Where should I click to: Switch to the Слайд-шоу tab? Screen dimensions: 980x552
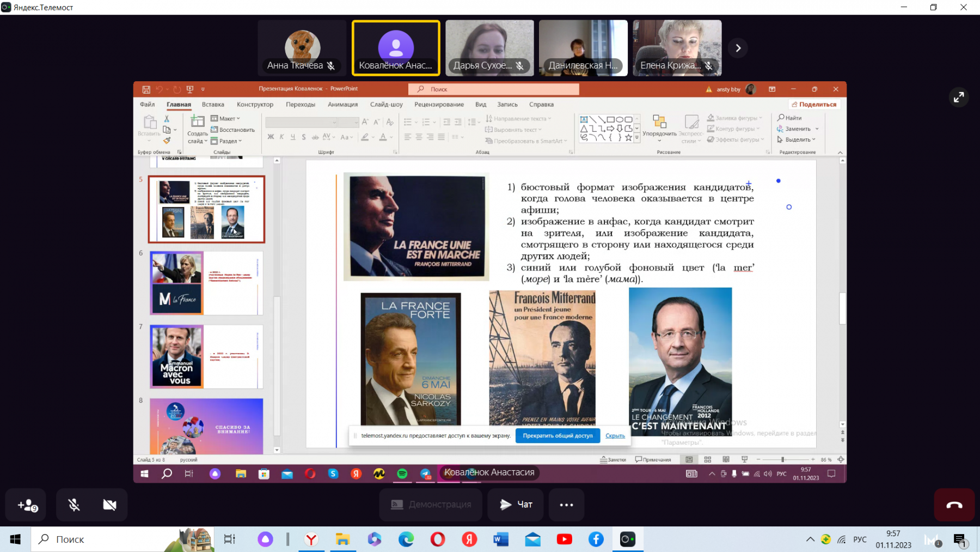[387, 105]
